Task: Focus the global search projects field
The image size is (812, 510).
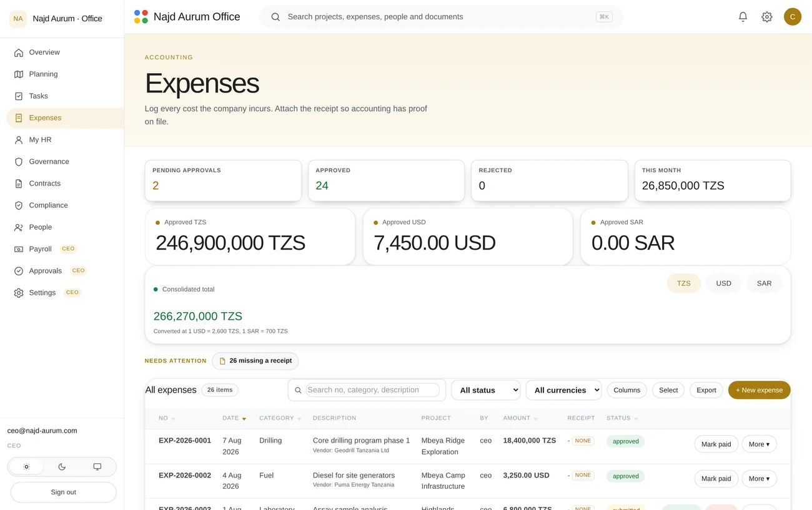Action: tap(441, 17)
